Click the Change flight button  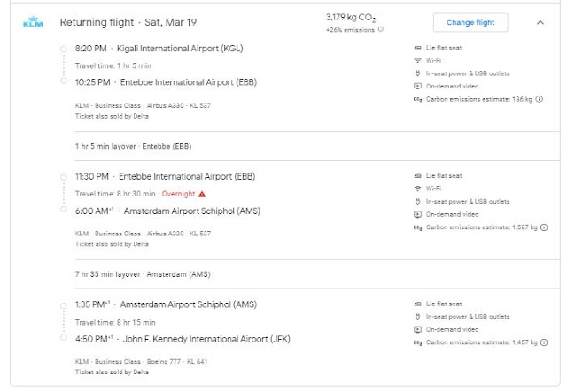(x=470, y=22)
